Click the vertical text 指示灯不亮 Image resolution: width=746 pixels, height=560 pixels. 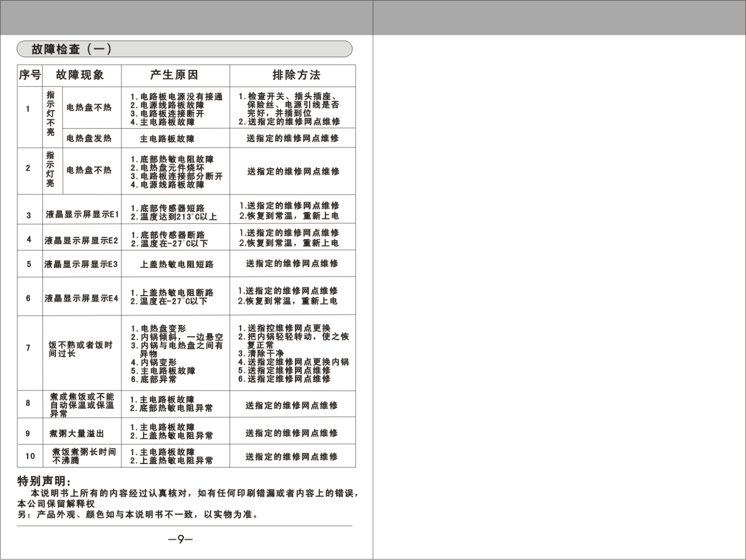(x=50, y=113)
